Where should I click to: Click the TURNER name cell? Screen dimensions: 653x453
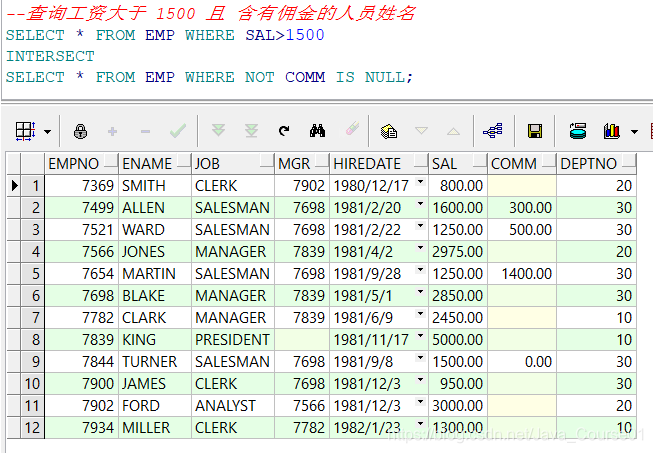[155, 362]
